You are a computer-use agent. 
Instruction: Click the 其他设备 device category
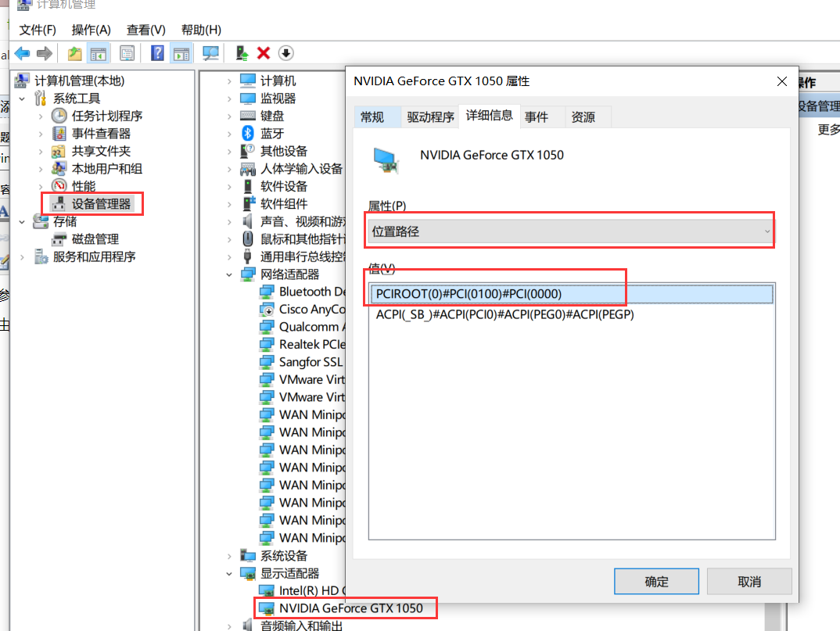284,151
